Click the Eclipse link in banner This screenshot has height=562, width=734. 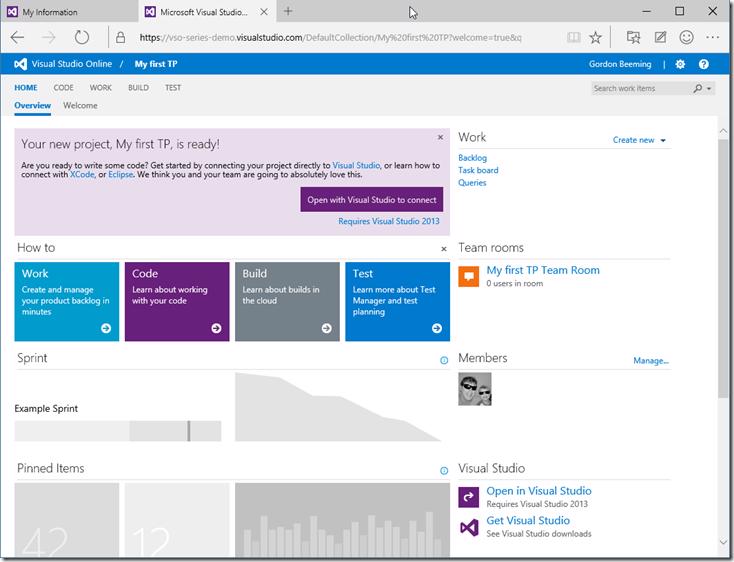pos(121,174)
